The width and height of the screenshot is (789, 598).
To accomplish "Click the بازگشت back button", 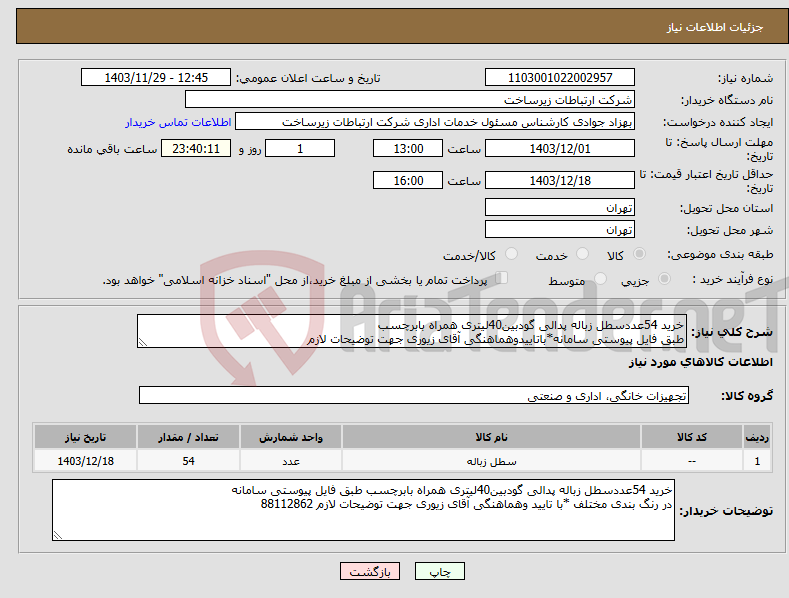I will coord(370,571).
